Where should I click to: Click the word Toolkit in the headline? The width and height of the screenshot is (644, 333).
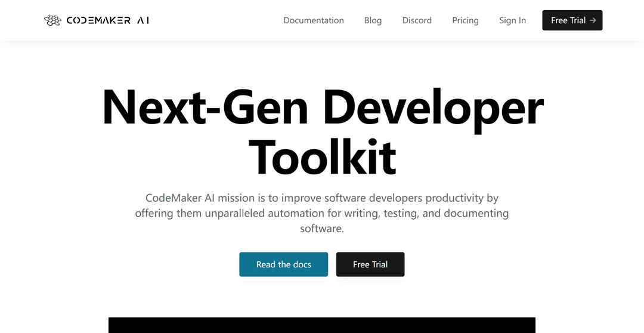322,156
